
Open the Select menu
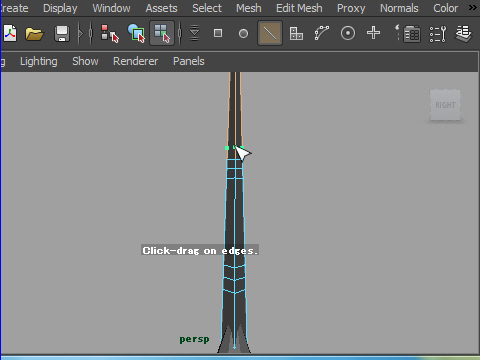tap(207, 8)
